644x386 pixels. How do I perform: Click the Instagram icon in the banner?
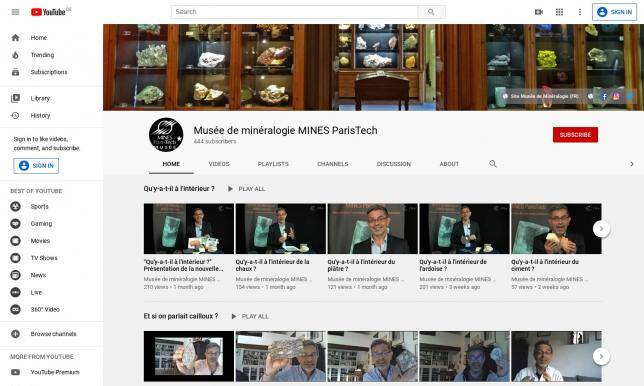(616, 96)
